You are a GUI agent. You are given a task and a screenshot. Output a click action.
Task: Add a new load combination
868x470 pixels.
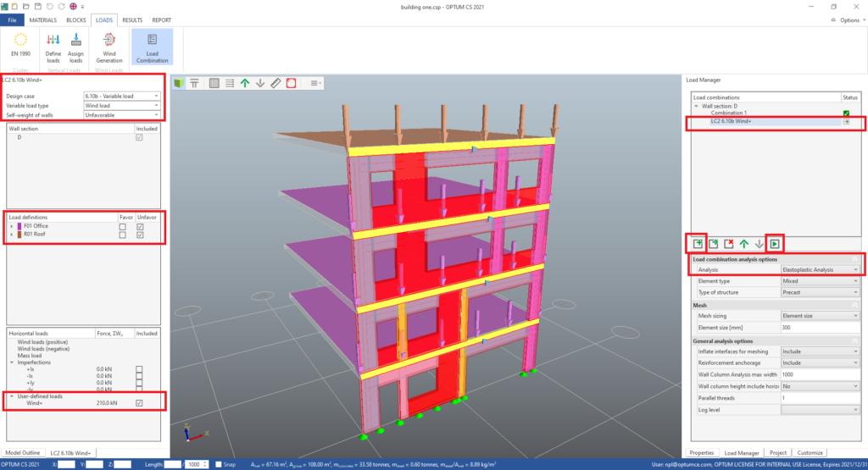tap(697, 244)
